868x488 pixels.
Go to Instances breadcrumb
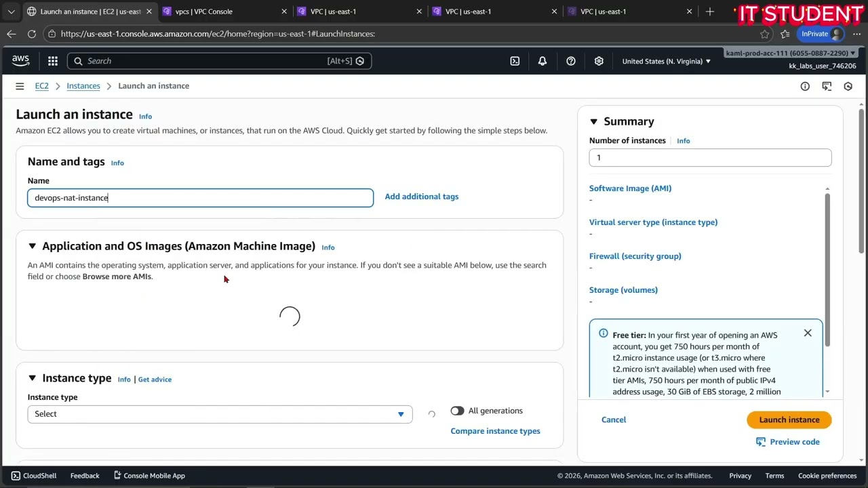(x=83, y=86)
